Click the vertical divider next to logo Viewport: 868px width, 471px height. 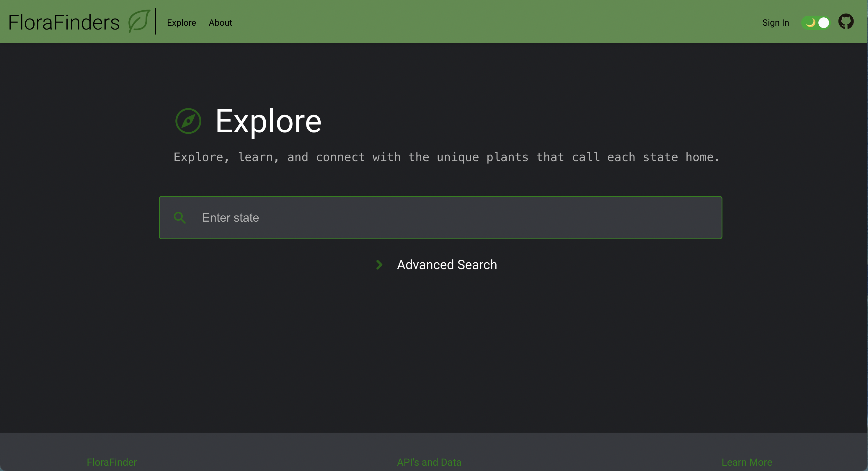point(156,21)
